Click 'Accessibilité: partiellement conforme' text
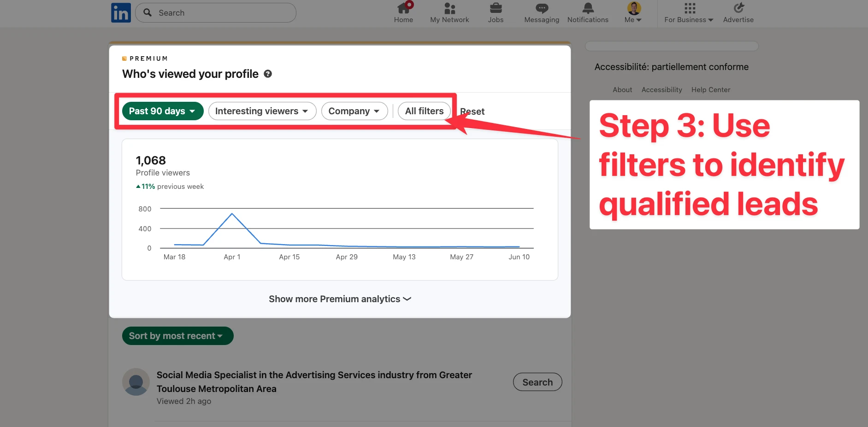This screenshot has width=868, height=427. (672, 67)
